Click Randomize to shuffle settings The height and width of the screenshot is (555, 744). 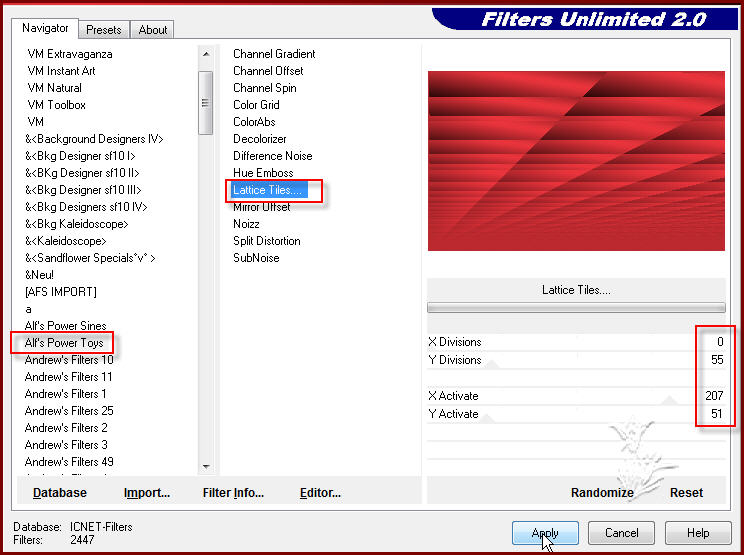(x=602, y=492)
